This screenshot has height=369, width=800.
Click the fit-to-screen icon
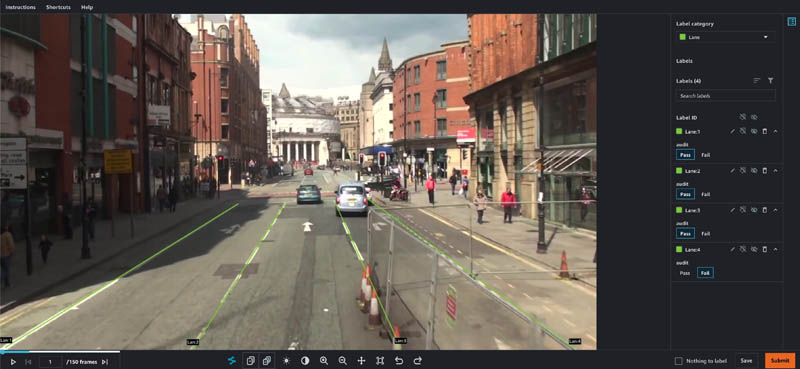point(380,361)
